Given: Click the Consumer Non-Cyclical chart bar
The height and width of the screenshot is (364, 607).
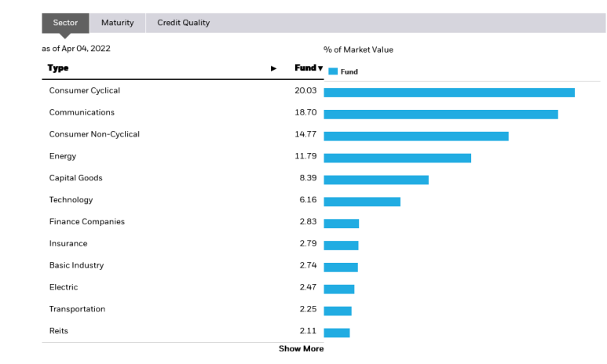Looking at the screenshot, I should click(416, 136).
